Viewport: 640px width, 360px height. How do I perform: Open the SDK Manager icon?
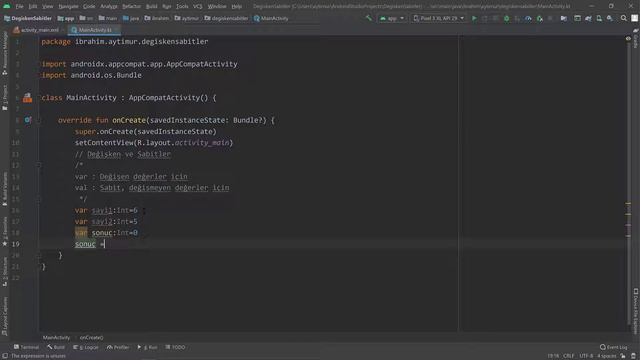pyautogui.click(x=609, y=18)
